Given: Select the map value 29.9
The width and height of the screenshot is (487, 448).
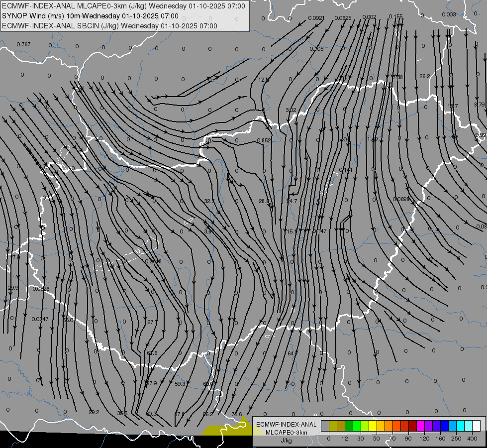Looking at the screenshot, I should 13,288.
